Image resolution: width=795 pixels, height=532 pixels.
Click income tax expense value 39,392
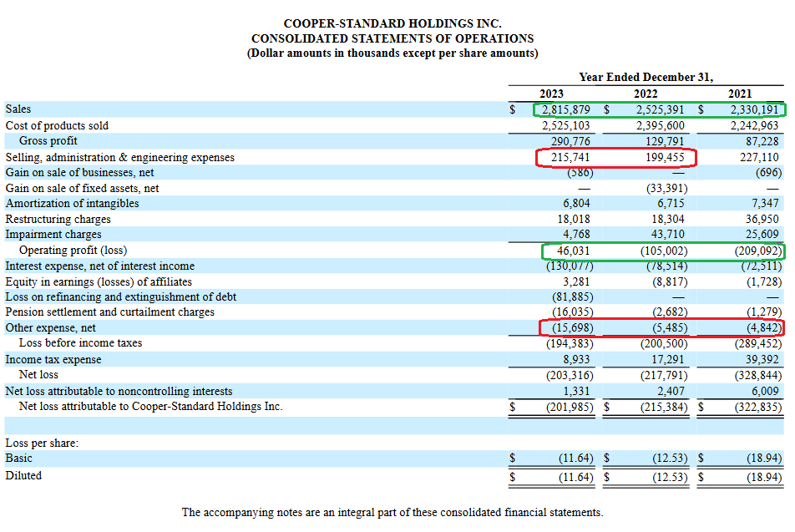click(x=762, y=360)
